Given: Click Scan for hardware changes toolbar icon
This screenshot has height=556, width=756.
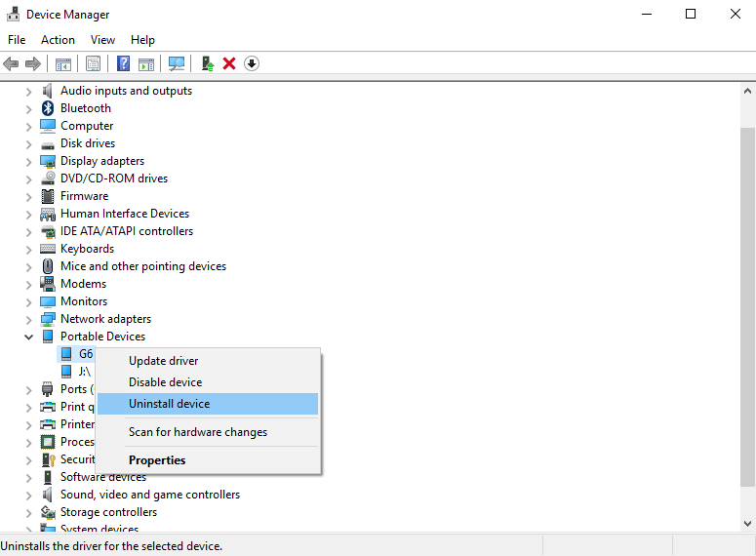Looking at the screenshot, I should (177, 63).
